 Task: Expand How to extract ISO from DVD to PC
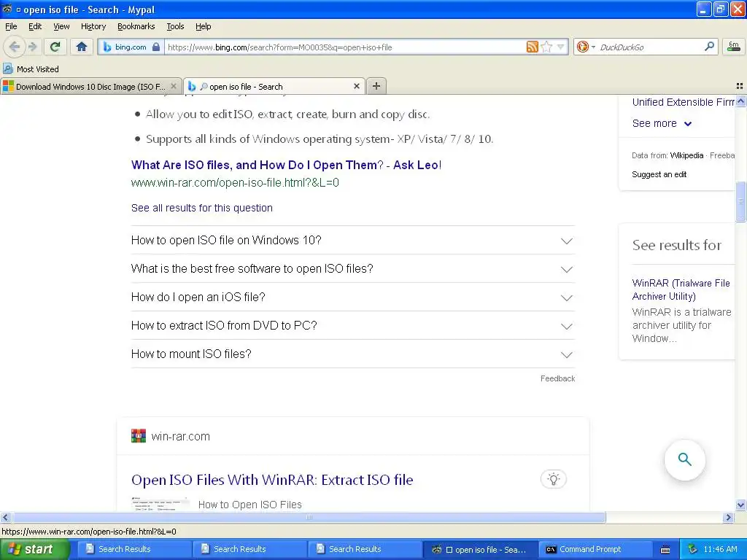353,326
